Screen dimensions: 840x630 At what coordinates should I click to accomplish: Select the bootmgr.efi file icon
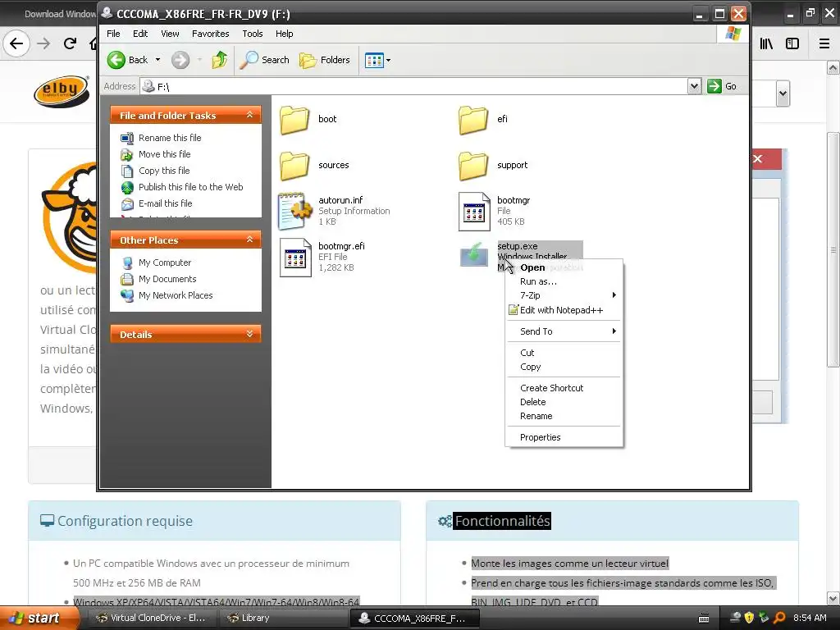295,257
